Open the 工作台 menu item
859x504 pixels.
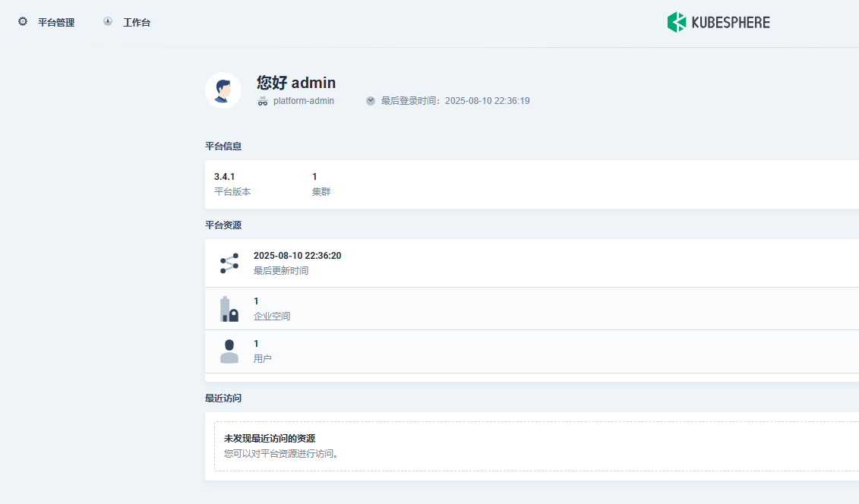(137, 23)
